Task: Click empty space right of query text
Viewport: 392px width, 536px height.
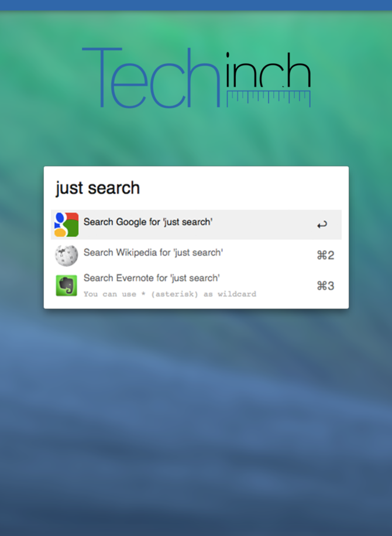Action: pyautogui.click(x=239, y=188)
